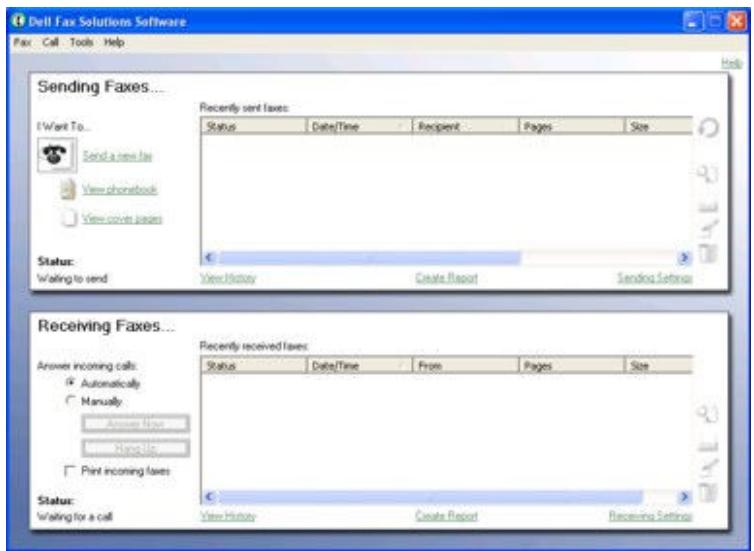Sort sent faxes by Date/Time column
Viewport: 754px width, 551px height.
(360, 126)
